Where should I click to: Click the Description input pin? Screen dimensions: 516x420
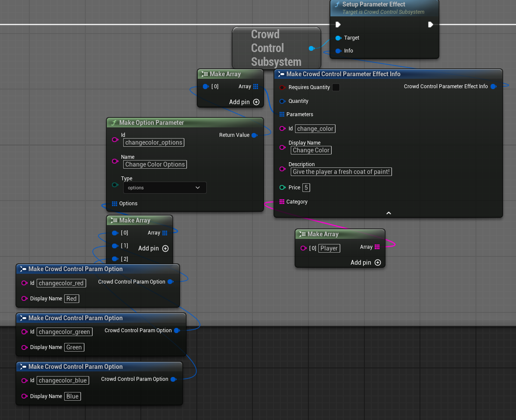click(282, 169)
